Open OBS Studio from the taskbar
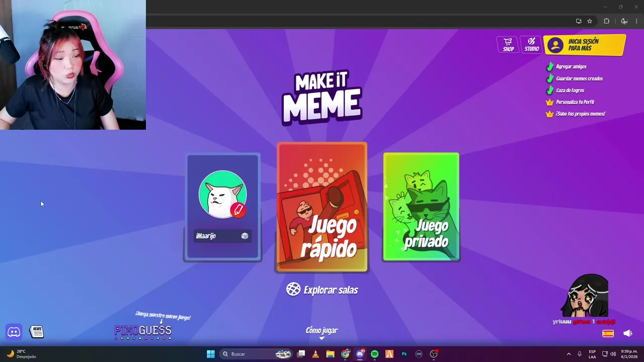 tap(434, 354)
